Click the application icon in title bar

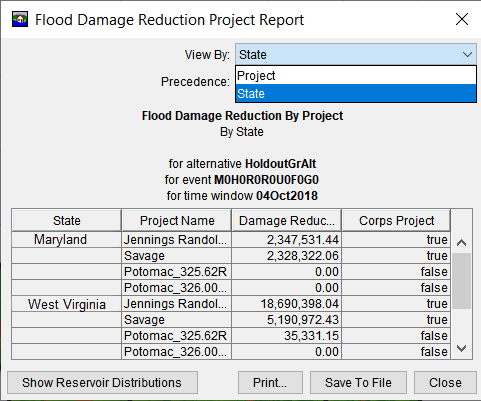tap(20, 19)
